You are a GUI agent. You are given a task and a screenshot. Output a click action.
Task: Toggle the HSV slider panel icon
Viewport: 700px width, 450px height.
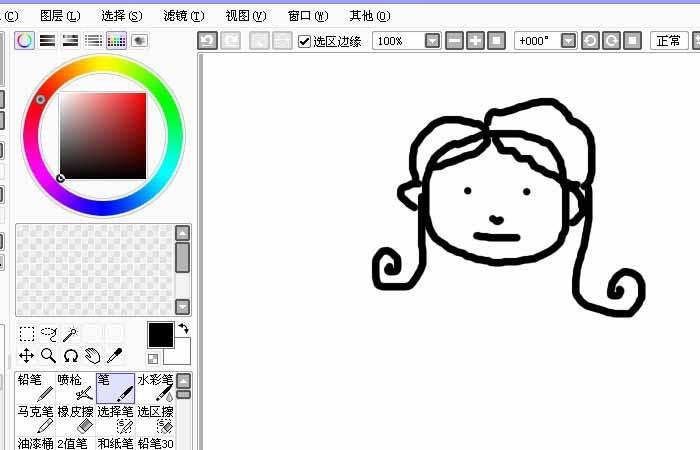tap(71, 41)
